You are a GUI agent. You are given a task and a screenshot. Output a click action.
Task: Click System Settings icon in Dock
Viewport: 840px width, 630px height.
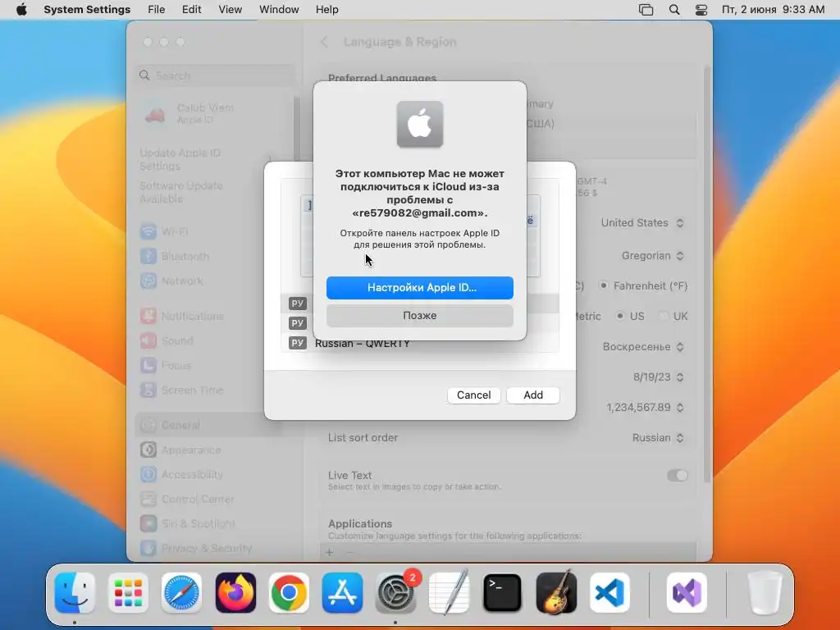395,592
